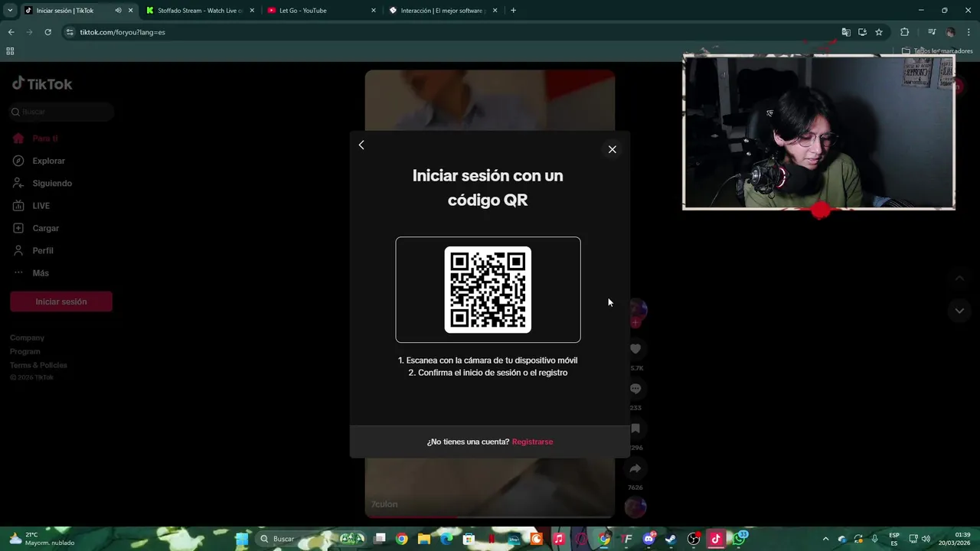Open File Explorer from the taskbar

click(424, 539)
